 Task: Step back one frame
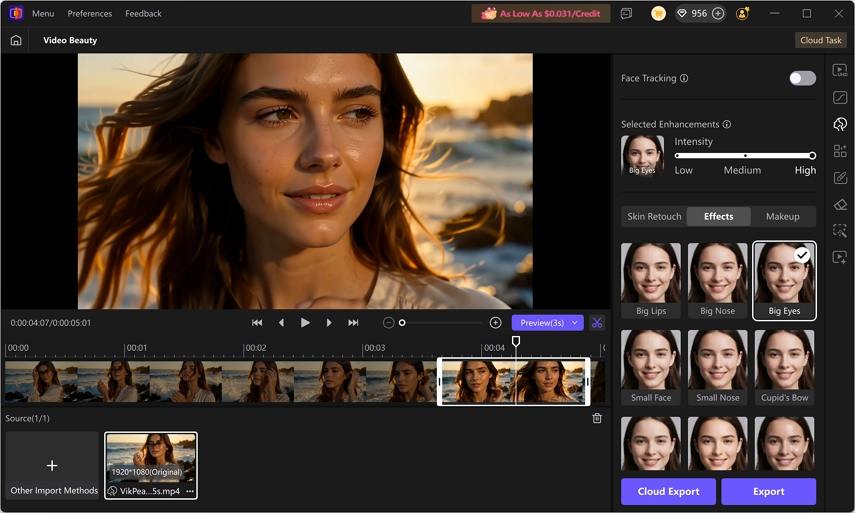pyautogui.click(x=281, y=323)
